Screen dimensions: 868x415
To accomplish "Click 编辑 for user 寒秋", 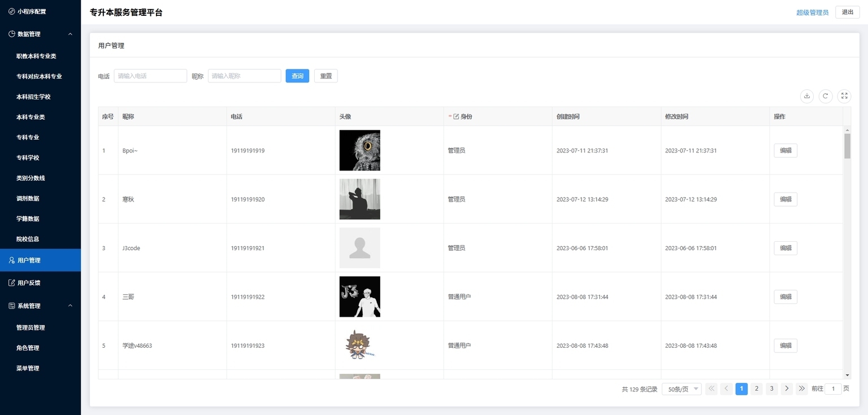I will coord(785,199).
